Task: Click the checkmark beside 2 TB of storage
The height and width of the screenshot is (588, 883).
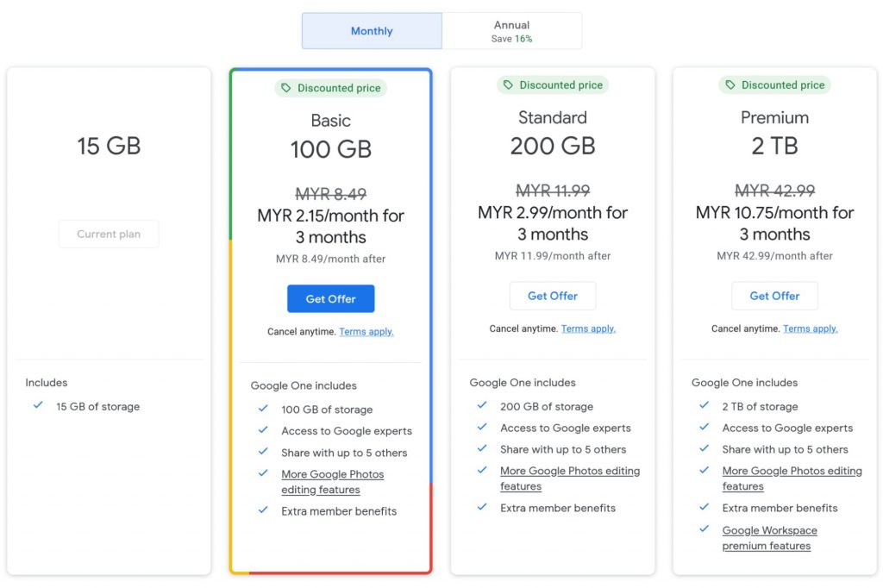Action: point(704,405)
